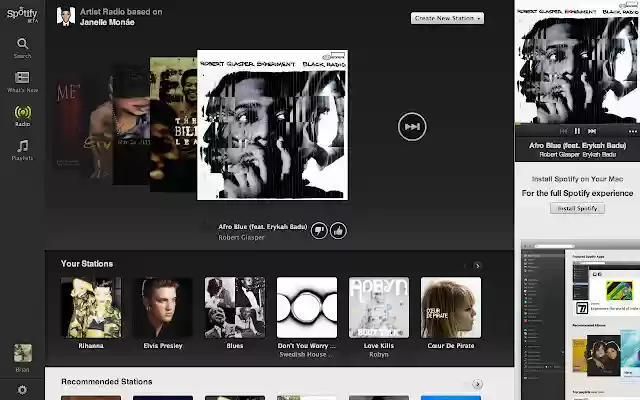
Task: Pause playback in the right player
Action: 577,131
